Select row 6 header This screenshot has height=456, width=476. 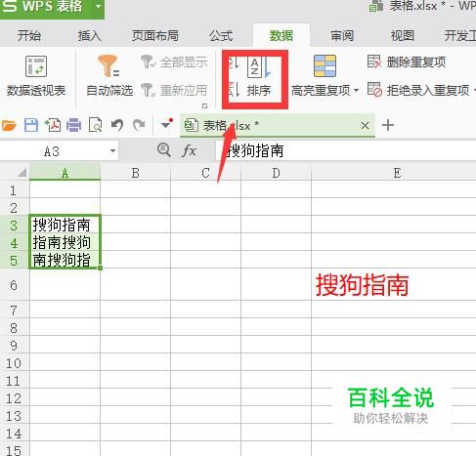pos(14,285)
